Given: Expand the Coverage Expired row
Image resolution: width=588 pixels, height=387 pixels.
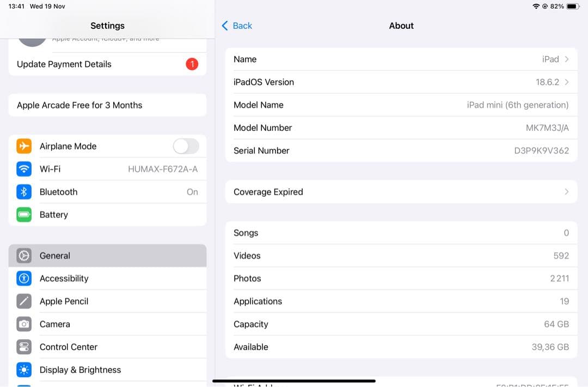Looking at the screenshot, I should (401, 191).
